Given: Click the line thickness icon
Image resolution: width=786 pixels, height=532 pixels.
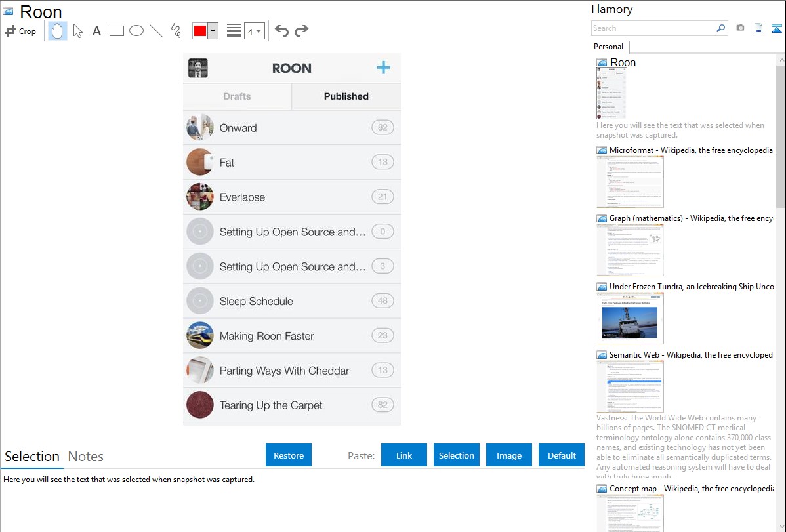Looking at the screenshot, I should click(234, 31).
